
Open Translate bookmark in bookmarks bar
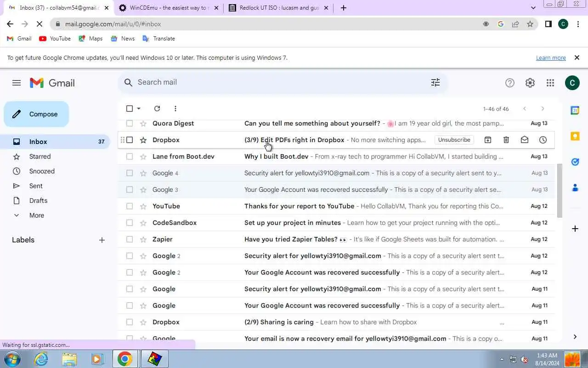point(159,39)
